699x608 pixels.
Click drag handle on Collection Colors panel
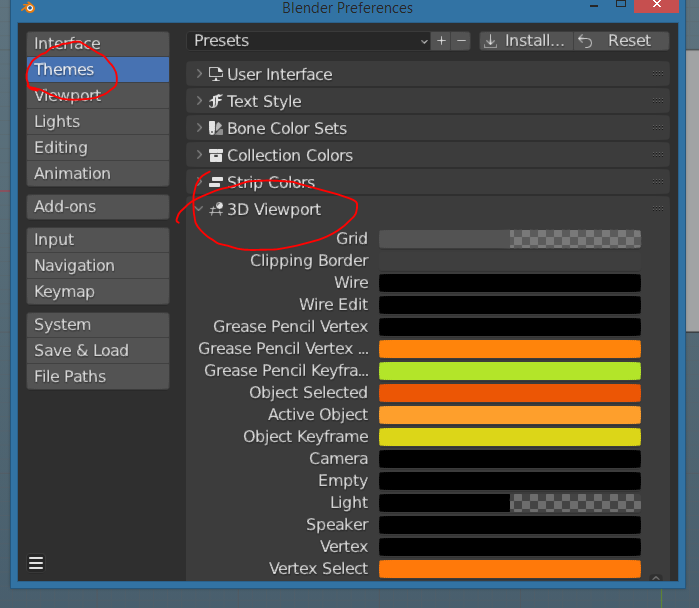point(658,155)
